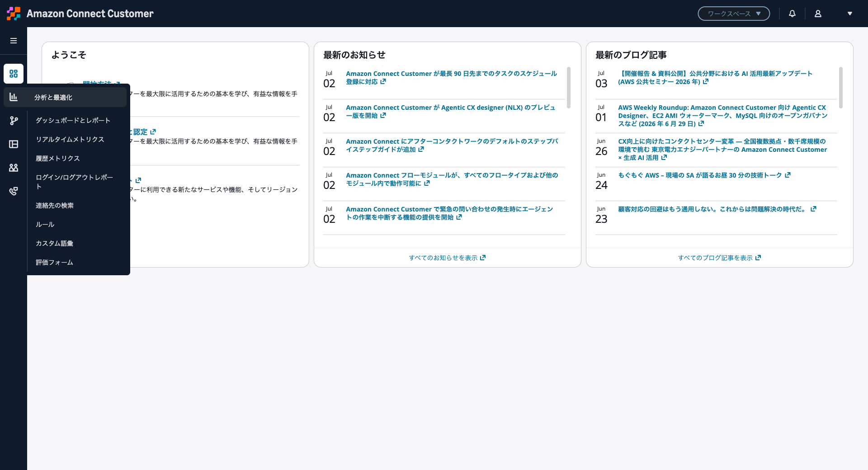
Task: Open the もぐもぐ AWS blog post
Action: 704,175
